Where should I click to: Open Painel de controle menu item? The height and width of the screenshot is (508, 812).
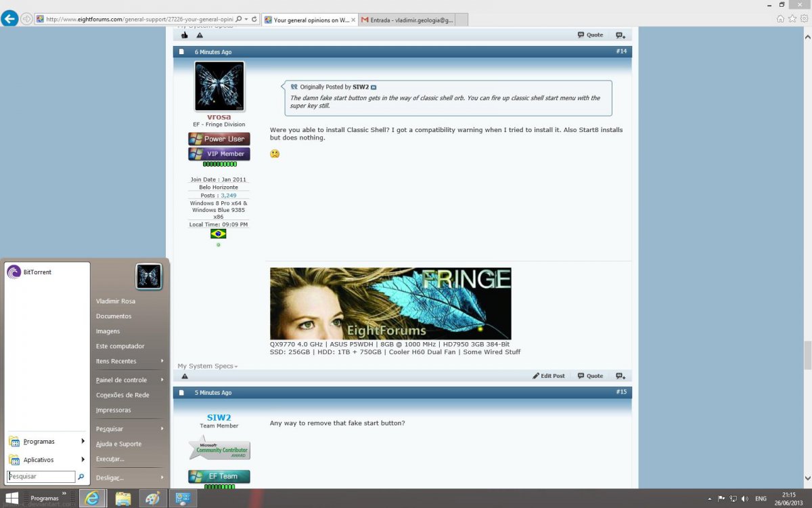pos(122,380)
